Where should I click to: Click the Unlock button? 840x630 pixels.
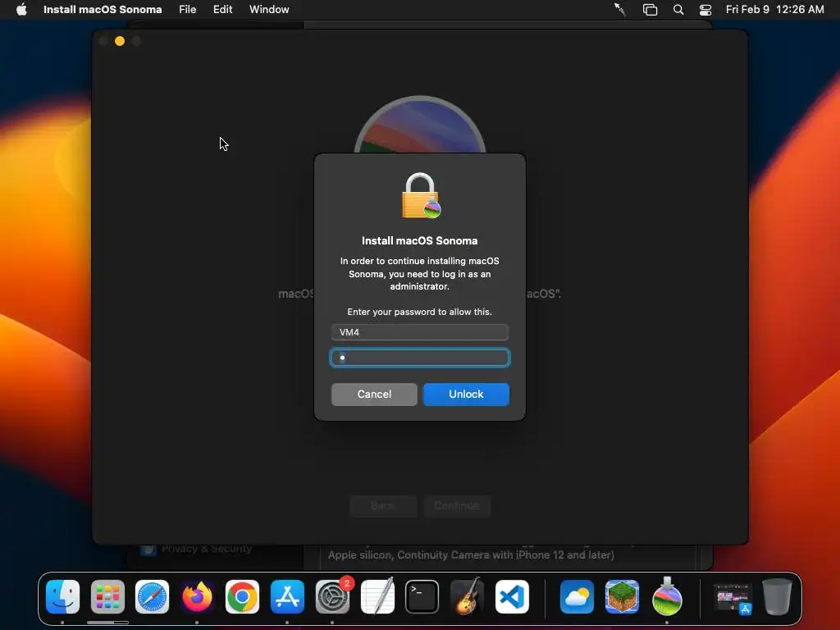[466, 395]
